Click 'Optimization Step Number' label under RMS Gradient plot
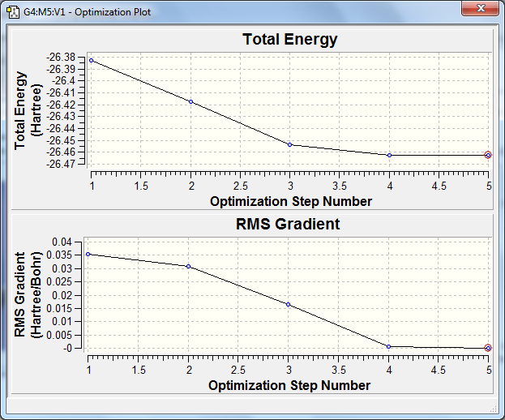Image resolution: width=505 pixels, height=420 pixels. click(x=289, y=385)
